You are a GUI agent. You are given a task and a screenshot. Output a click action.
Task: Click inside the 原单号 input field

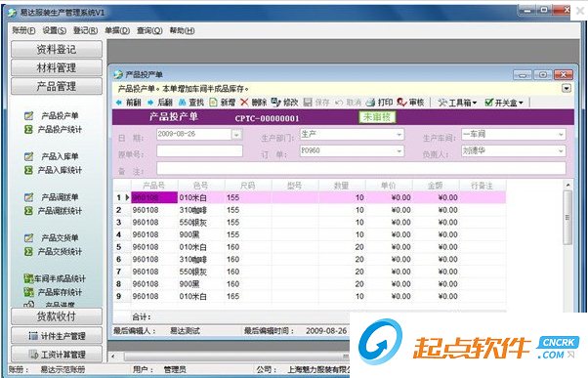tap(199, 151)
